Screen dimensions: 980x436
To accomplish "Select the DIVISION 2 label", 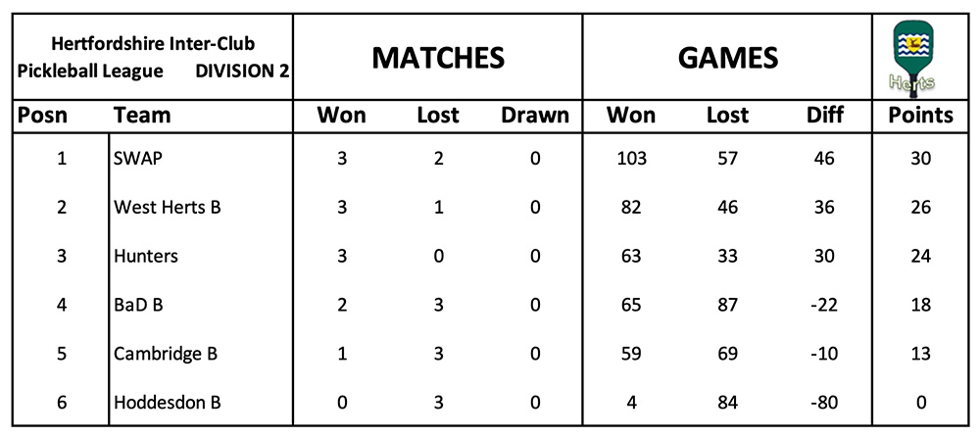I will click(x=241, y=72).
